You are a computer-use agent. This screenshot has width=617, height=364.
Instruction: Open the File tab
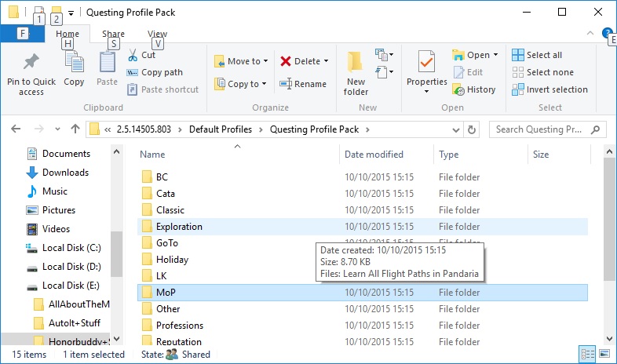[23, 34]
